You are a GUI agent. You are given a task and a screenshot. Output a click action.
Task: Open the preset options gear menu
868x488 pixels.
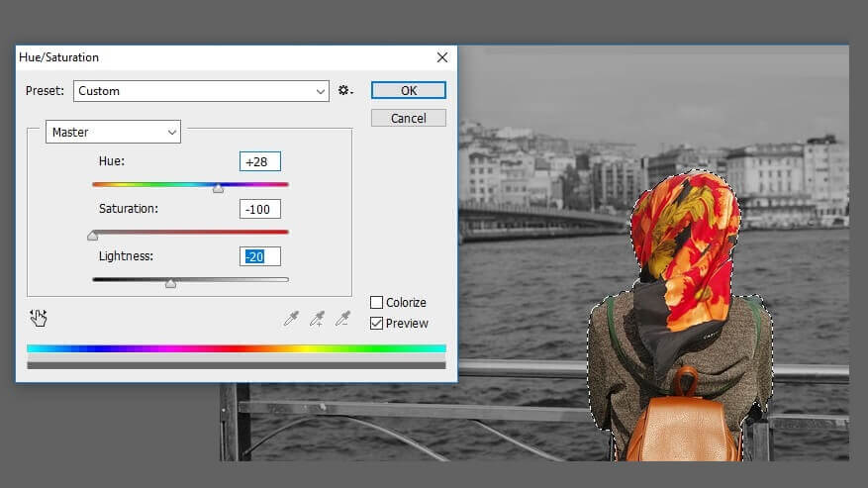tap(345, 90)
